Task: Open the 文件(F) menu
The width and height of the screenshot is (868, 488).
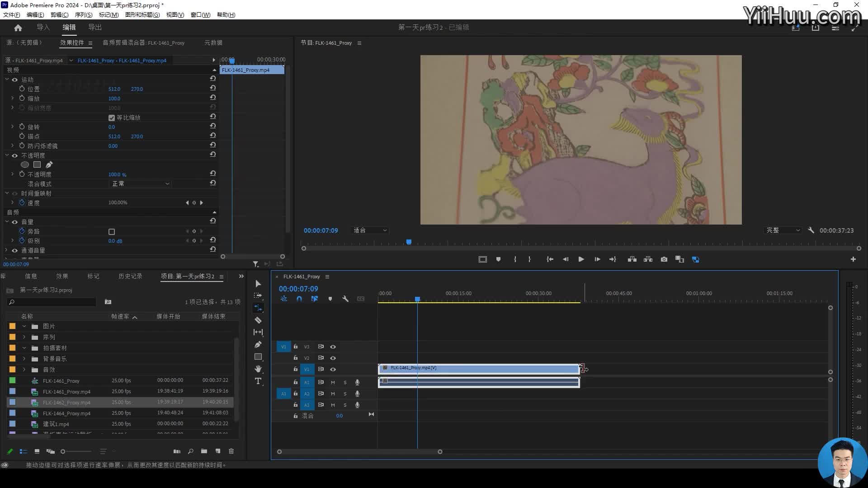Action: click(x=11, y=15)
